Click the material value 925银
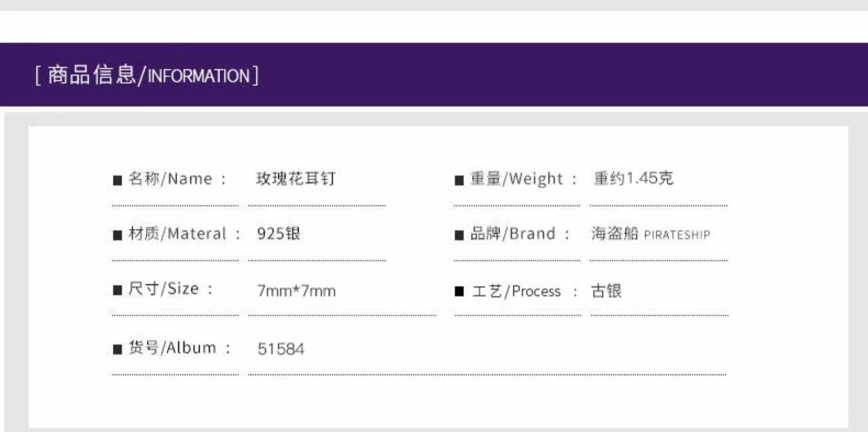 (x=278, y=234)
